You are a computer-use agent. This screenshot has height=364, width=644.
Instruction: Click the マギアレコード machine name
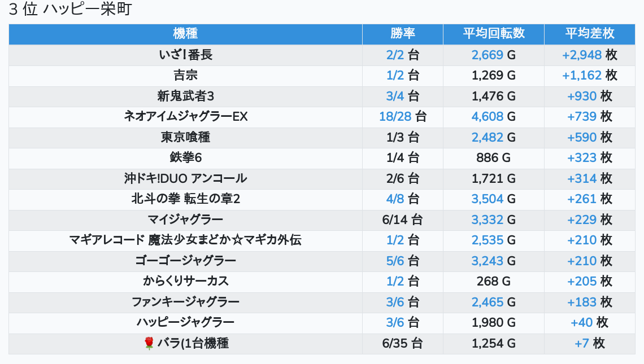pyautogui.click(x=185, y=240)
